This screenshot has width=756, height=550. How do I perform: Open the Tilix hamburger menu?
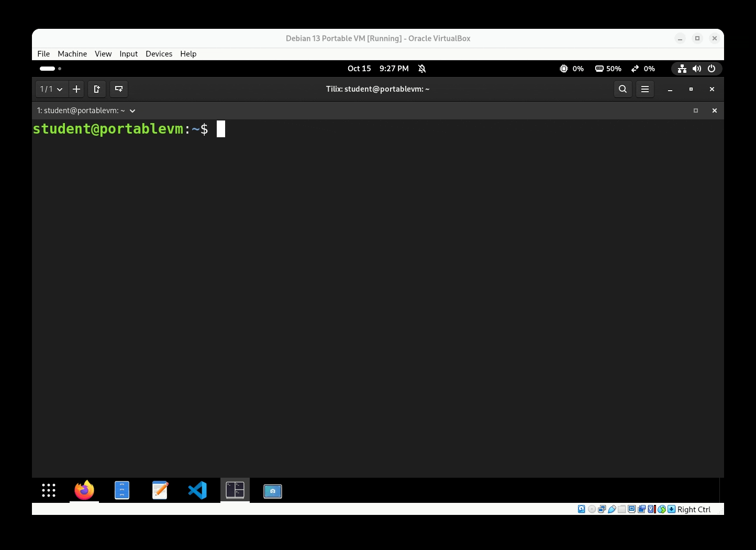645,89
